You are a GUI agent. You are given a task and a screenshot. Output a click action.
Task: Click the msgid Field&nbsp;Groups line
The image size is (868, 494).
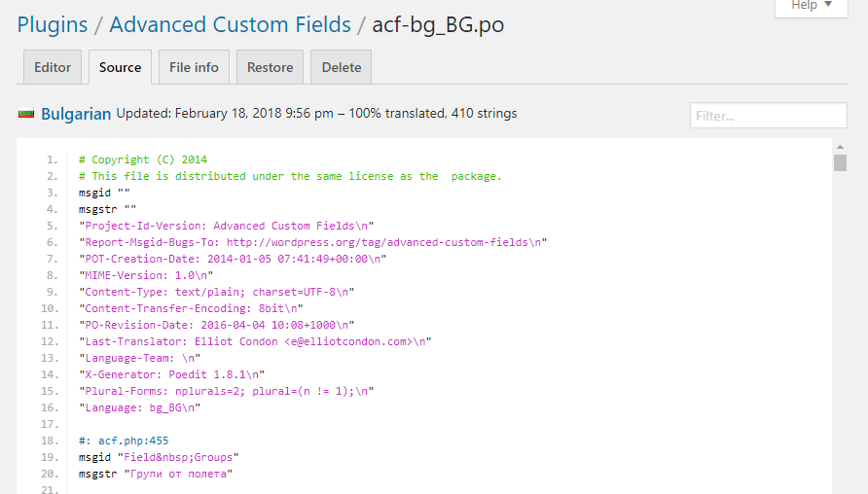159,457
